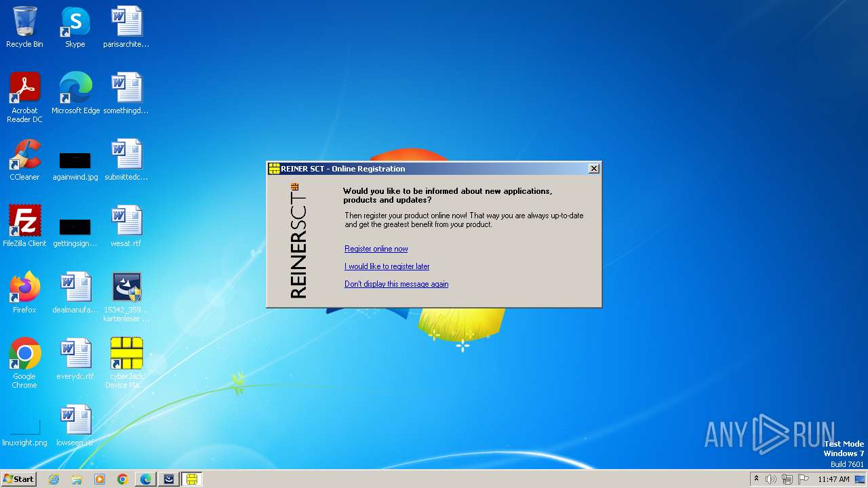Open Windows Explorer from the taskbar
Screen dimensions: 868x488
77,479
